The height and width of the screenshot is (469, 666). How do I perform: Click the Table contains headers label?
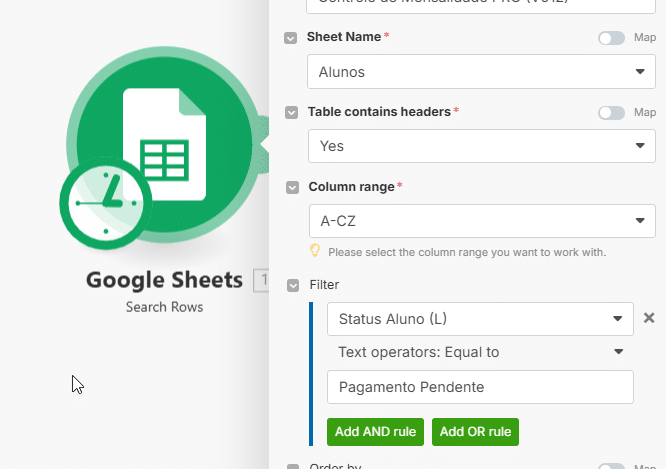(x=379, y=112)
